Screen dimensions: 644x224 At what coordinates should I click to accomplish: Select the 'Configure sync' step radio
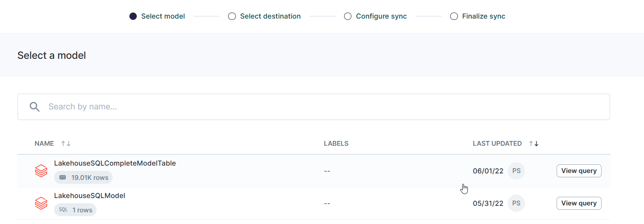pos(348,16)
